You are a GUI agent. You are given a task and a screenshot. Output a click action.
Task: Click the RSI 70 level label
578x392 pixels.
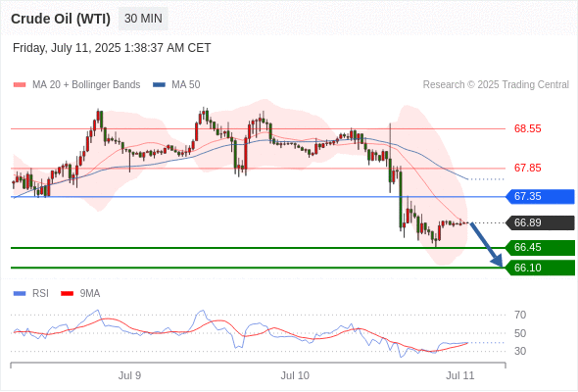point(520,315)
